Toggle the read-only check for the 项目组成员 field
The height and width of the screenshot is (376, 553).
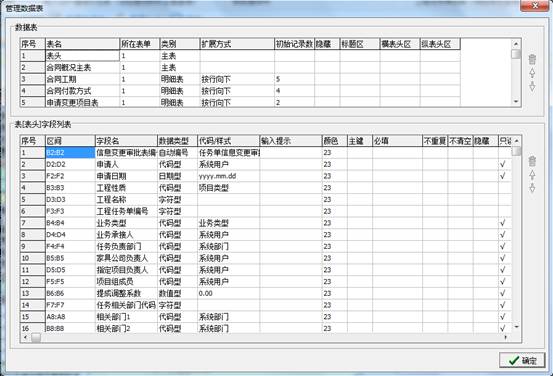click(503, 281)
